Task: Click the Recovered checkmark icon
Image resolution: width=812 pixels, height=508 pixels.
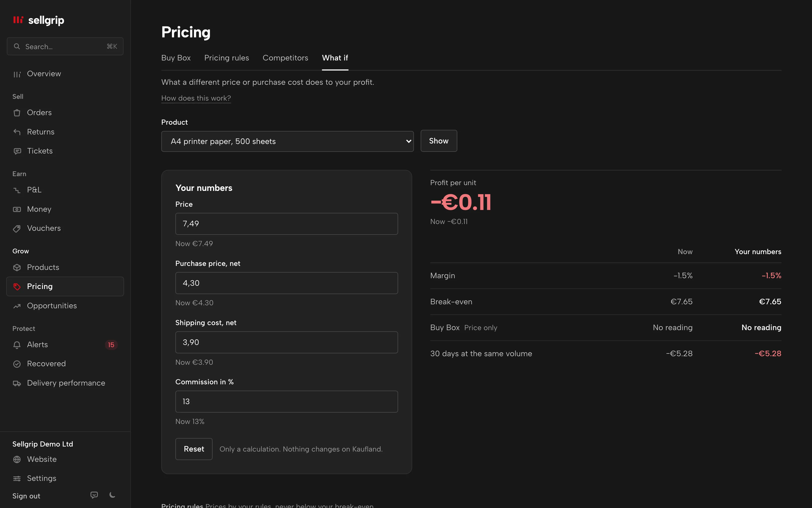Action: pos(17,364)
